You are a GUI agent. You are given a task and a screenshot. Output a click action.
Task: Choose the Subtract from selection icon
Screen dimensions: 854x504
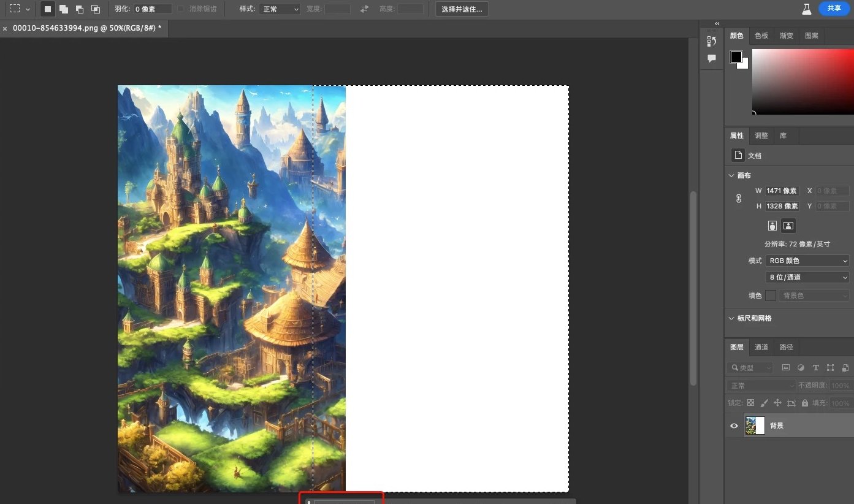coord(80,9)
